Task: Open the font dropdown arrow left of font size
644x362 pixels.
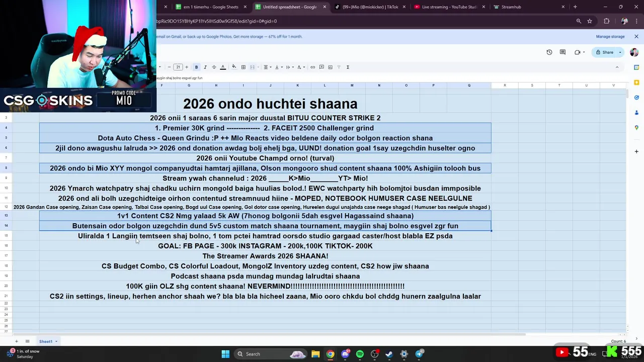Action: pos(160,67)
